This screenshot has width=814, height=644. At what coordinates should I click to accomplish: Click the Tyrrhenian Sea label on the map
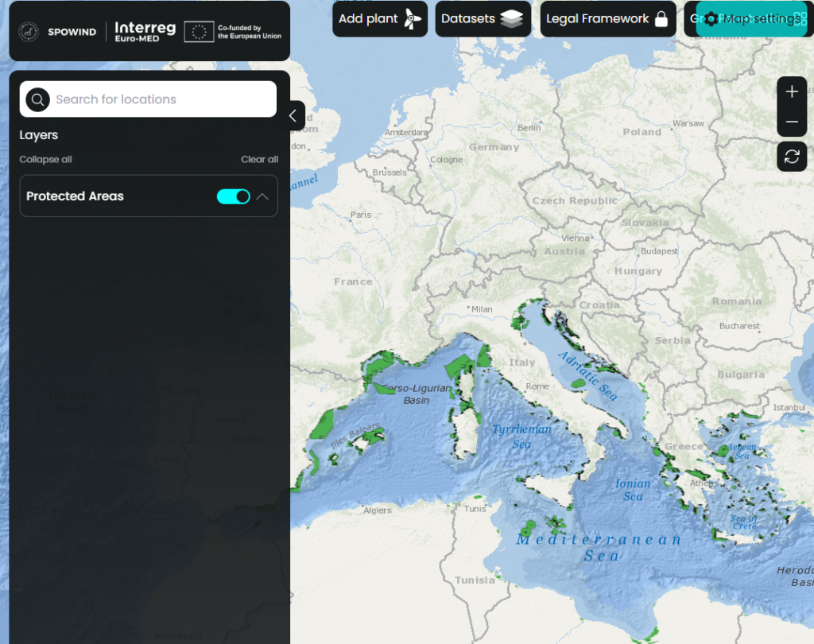point(521,436)
